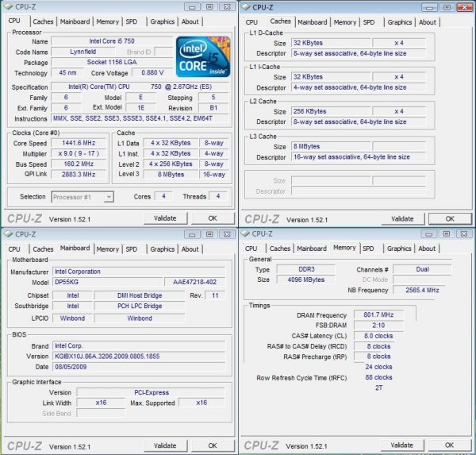Open About tab in Mainboard window
Viewport: 476px width, 455px height.
[x=190, y=249]
